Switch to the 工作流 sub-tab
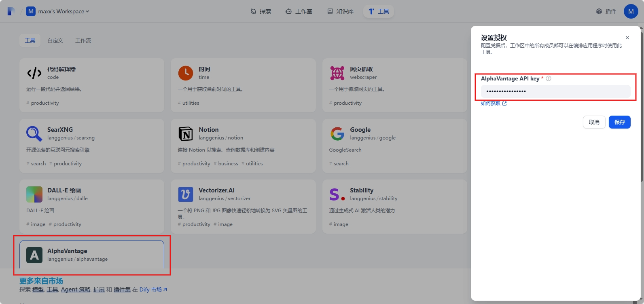644x304 pixels. point(83,40)
